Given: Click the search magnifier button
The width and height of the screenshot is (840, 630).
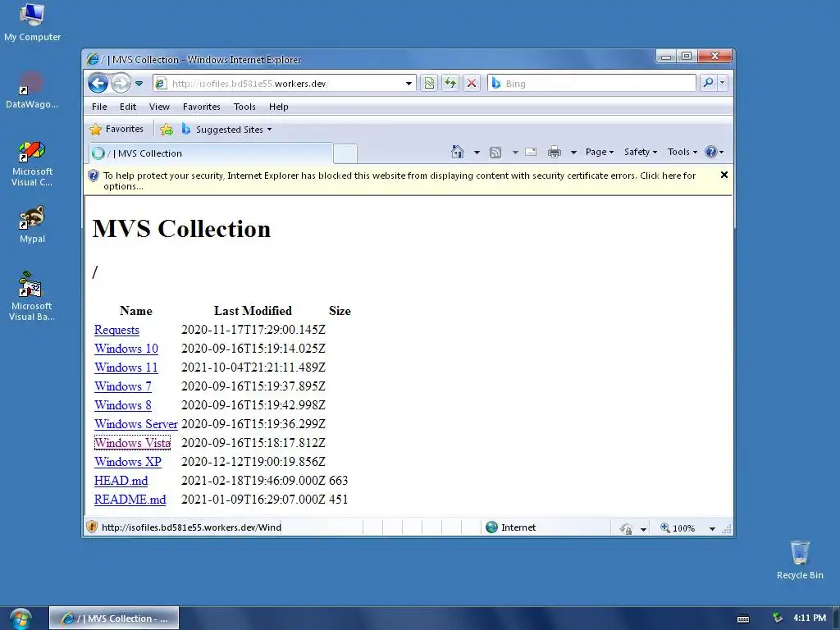Looking at the screenshot, I should (708, 83).
